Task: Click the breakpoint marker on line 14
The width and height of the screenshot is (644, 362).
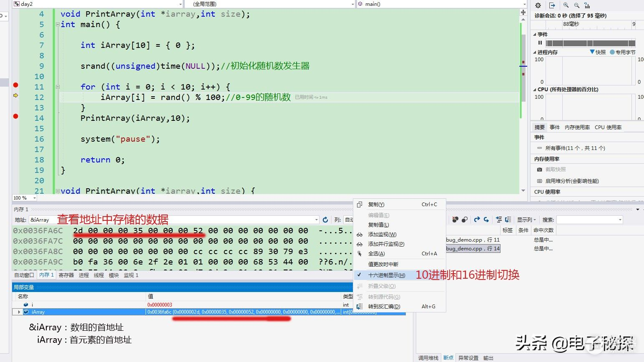Action: point(15,117)
